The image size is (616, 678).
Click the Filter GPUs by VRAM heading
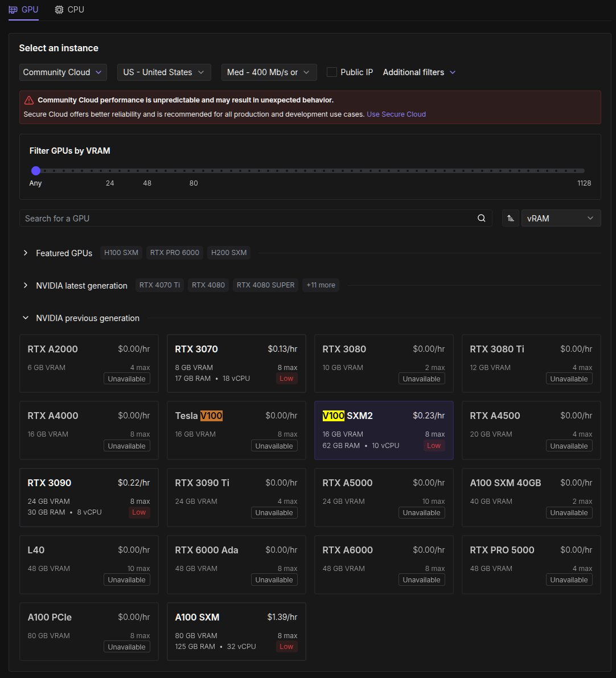click(69, 151)
